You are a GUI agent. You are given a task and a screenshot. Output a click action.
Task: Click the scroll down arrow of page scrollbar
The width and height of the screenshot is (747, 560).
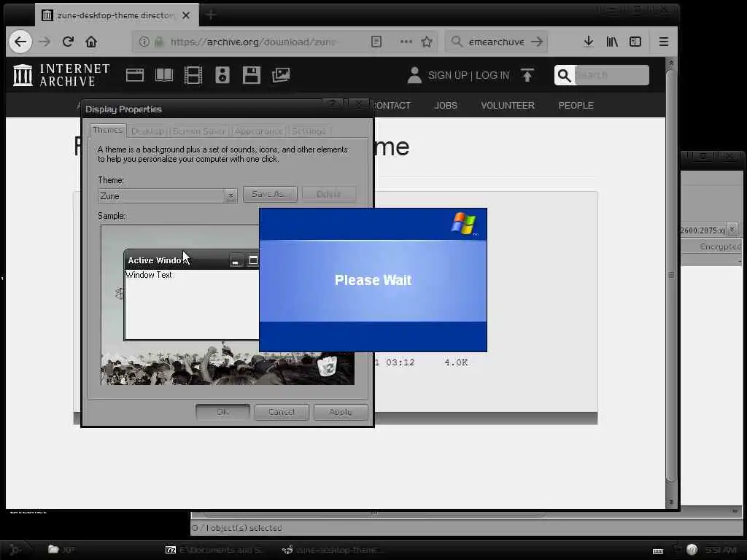coord(671,502)
